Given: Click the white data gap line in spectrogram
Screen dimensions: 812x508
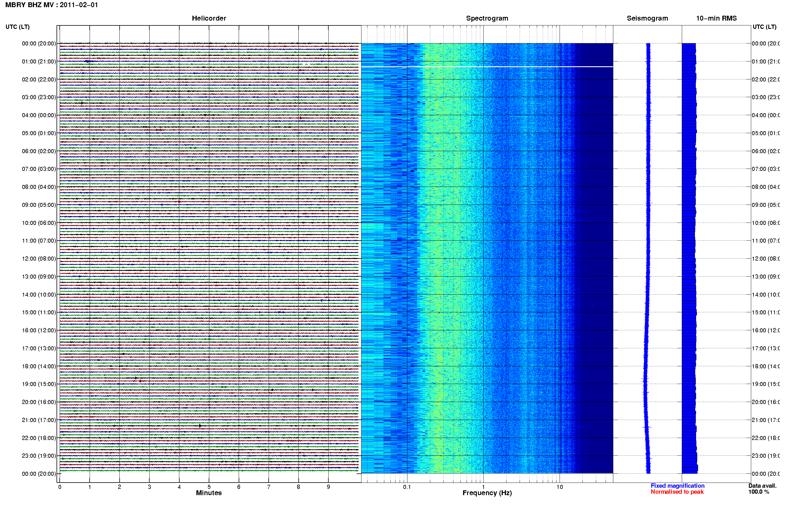Looking at the screenshot, I should point(487,67).
